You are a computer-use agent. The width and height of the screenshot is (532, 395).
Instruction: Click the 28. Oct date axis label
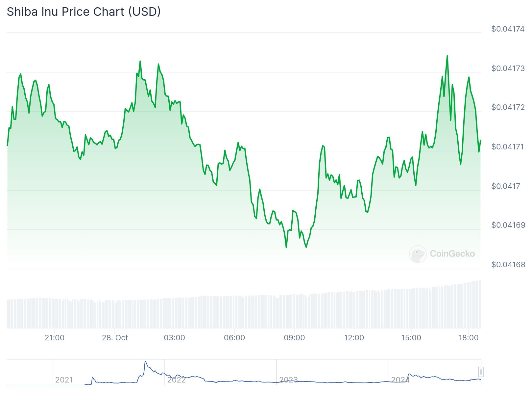tap(115, 338)
